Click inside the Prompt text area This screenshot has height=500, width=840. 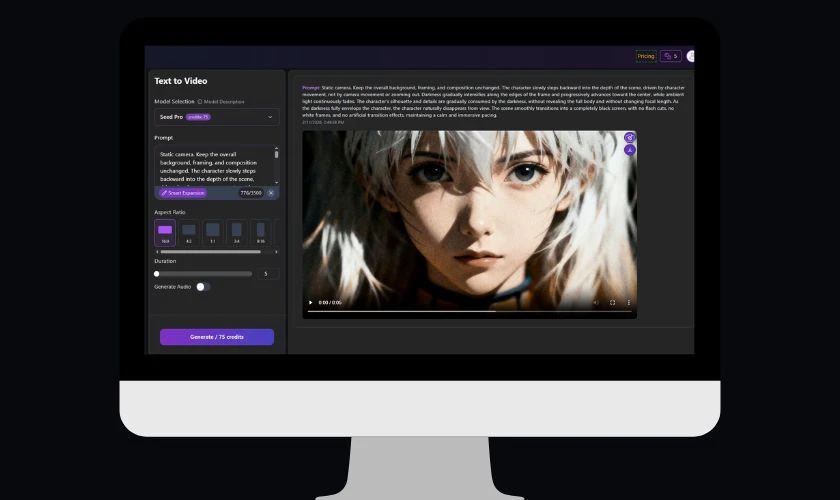214,165
